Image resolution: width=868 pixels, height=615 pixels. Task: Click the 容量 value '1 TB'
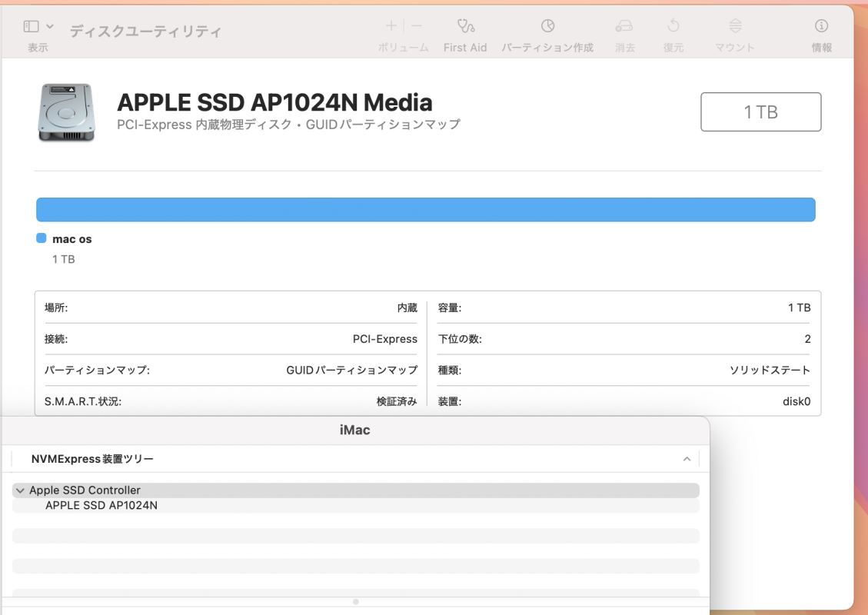[800, 307]
